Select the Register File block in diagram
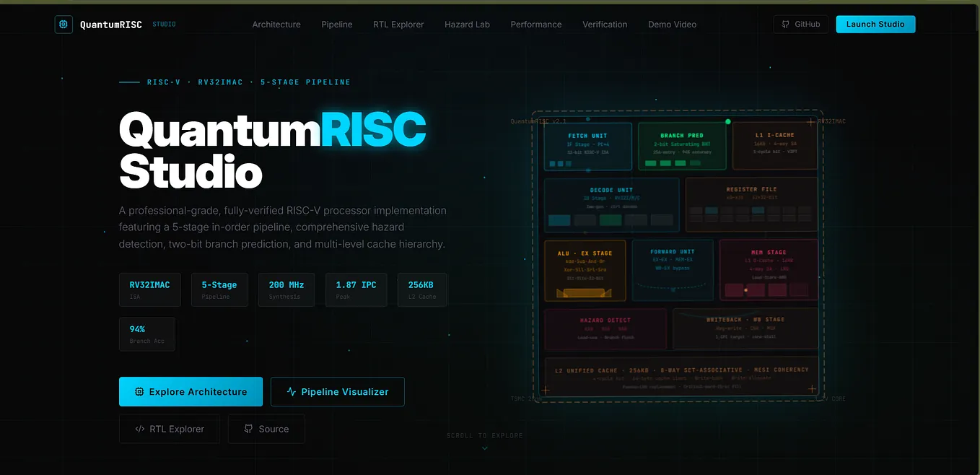 [752, 205]
